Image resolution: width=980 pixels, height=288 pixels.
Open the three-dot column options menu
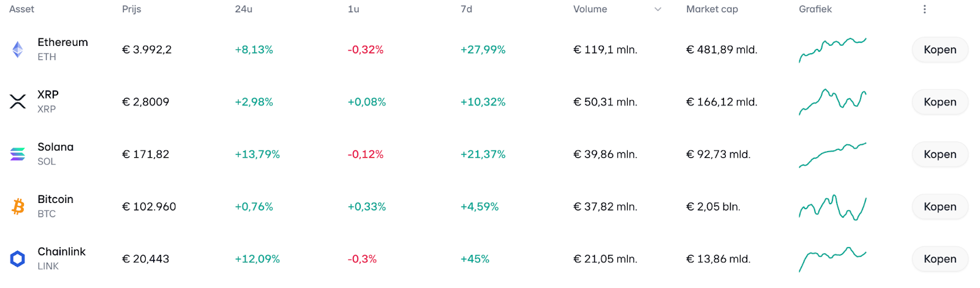click(x=924, y=9)
